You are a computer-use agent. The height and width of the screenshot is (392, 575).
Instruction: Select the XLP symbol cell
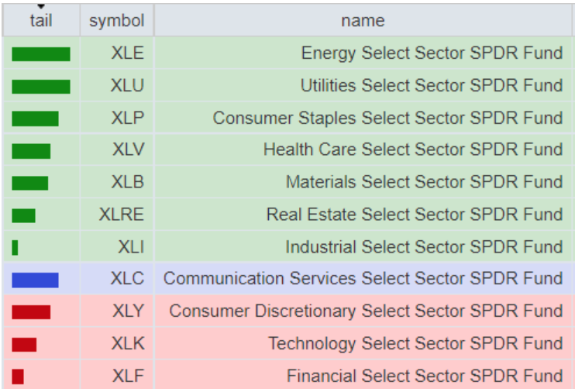coord(127,119)
